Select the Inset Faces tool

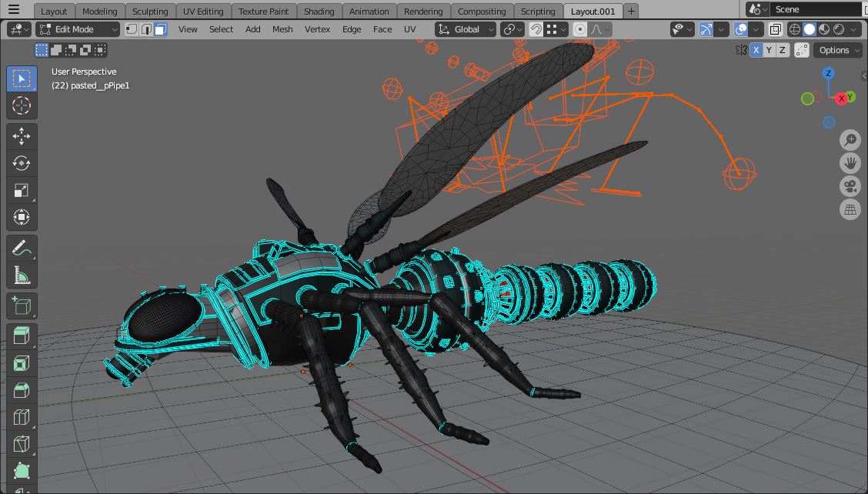(22, 364)
